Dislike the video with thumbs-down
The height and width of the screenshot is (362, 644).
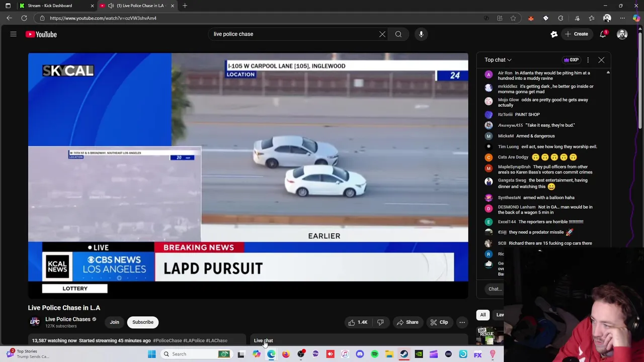(380, 322)
